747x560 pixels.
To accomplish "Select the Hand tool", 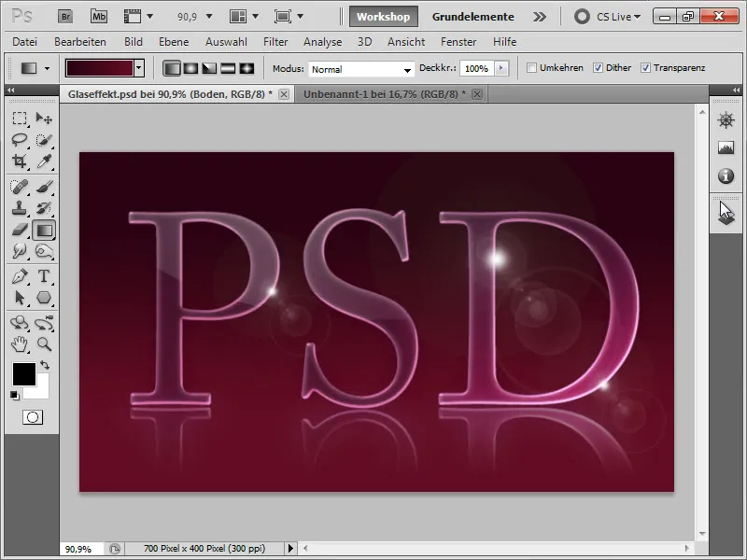I will click(x=20, y=344).
